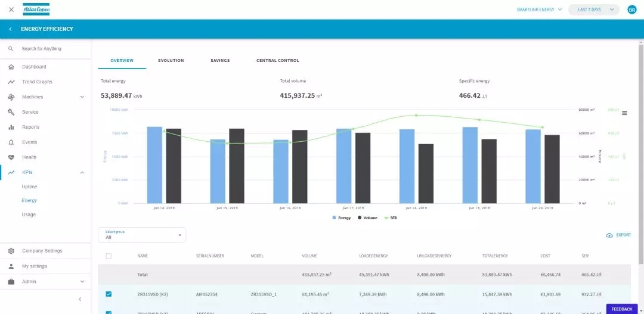
Task: Collapse the sidebar with left chevron
Action: coord(80,299)
